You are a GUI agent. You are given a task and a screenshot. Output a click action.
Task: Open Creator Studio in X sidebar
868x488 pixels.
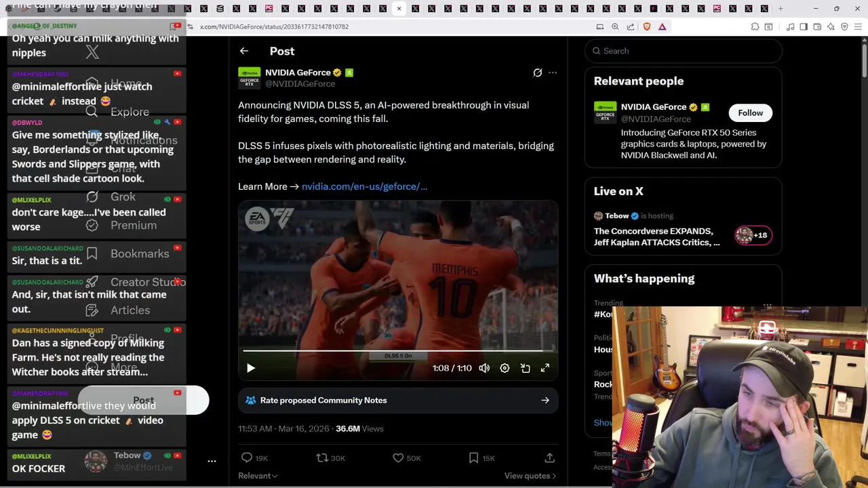134,283
